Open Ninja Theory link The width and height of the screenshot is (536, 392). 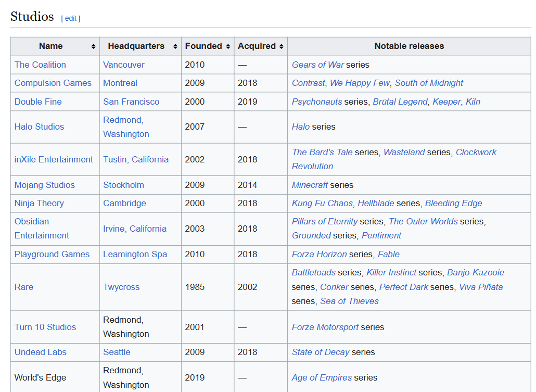coord(39,203)
